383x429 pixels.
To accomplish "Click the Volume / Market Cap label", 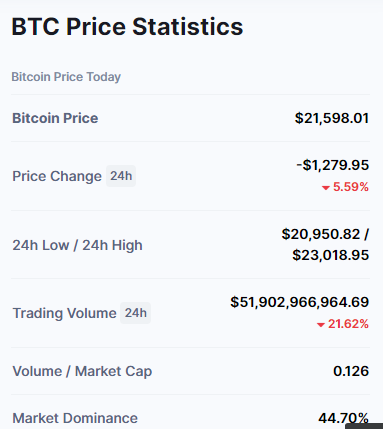I will pyautogui.click(x=82, y=371).
